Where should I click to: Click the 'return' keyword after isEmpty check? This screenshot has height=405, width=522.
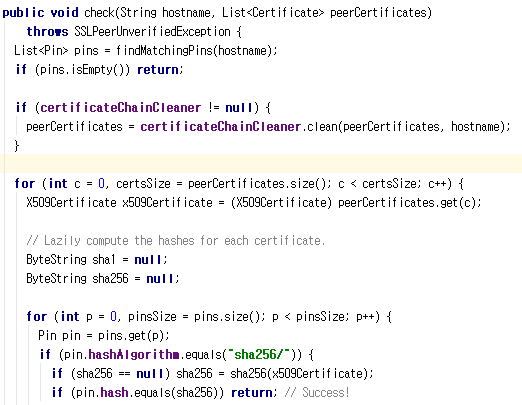(x=158, y=70)
